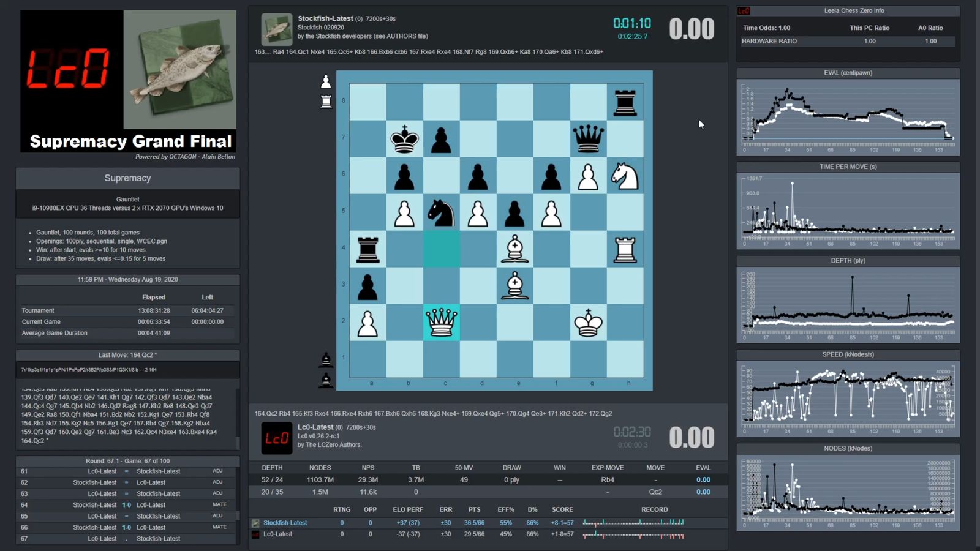Click the ELO PERF column header
The width and height of the screenshot is (980, 551).
pos(408,509)
